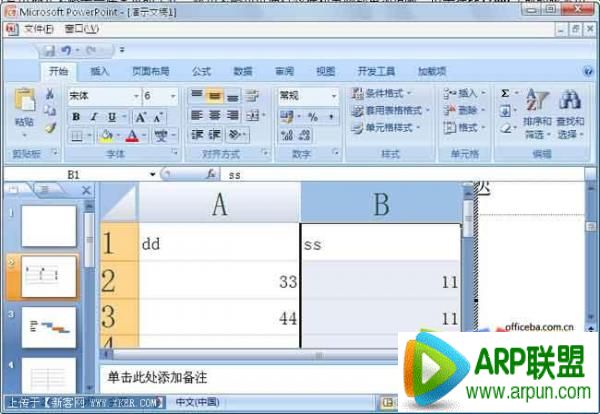Decrease font size with small A
The image size is (600, 414).
tap(158, 117)
